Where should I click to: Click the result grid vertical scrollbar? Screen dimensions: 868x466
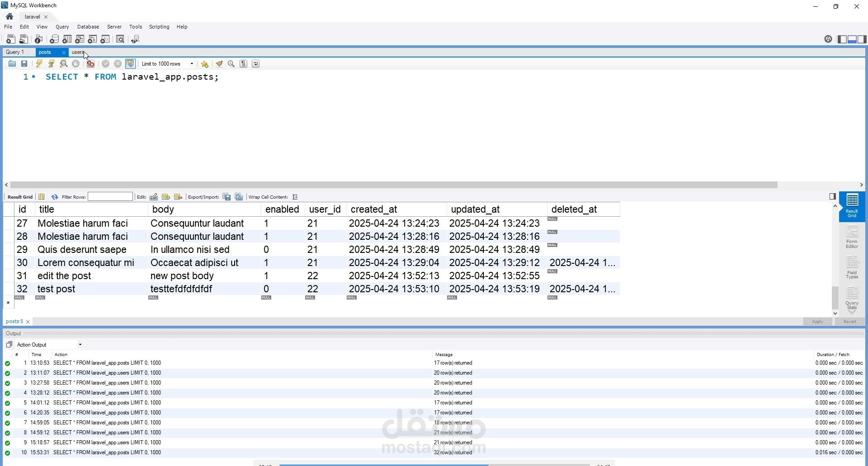pos(835,297)
